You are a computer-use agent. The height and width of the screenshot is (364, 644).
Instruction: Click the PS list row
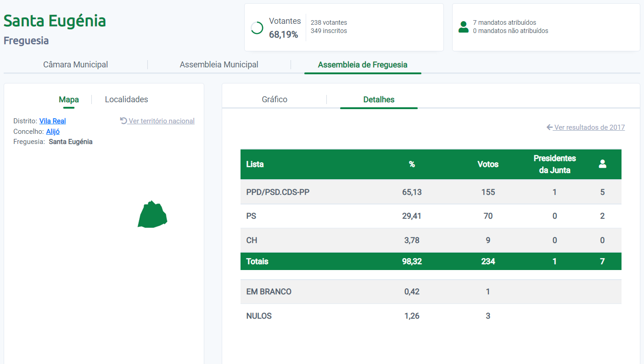[x=251, y=216]
